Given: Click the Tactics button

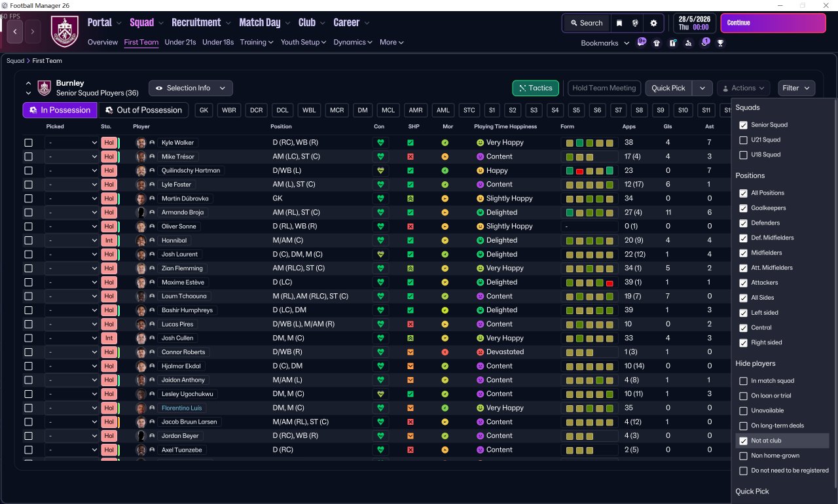Looking at the screenshot, I should click(535, 88).
